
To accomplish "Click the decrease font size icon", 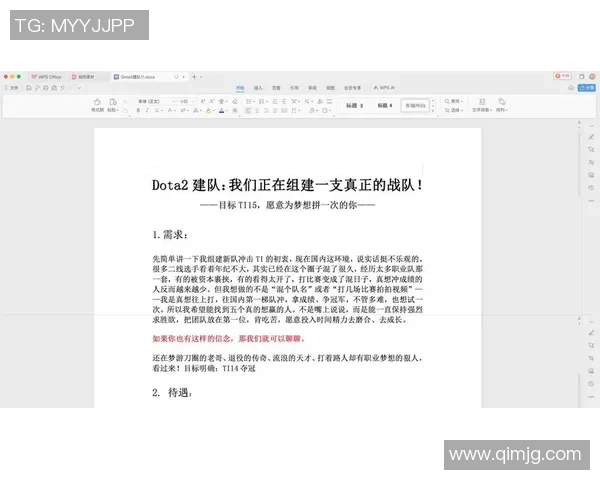I will (x=212, y=101).
